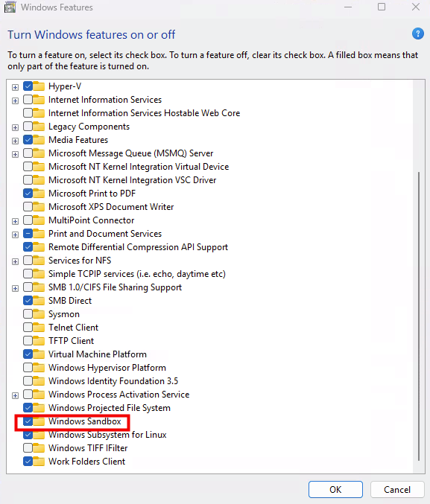The height and width of the screenshot is (504, 430).
Task: Confirm changes with the OK button
Action: (335, 490)
